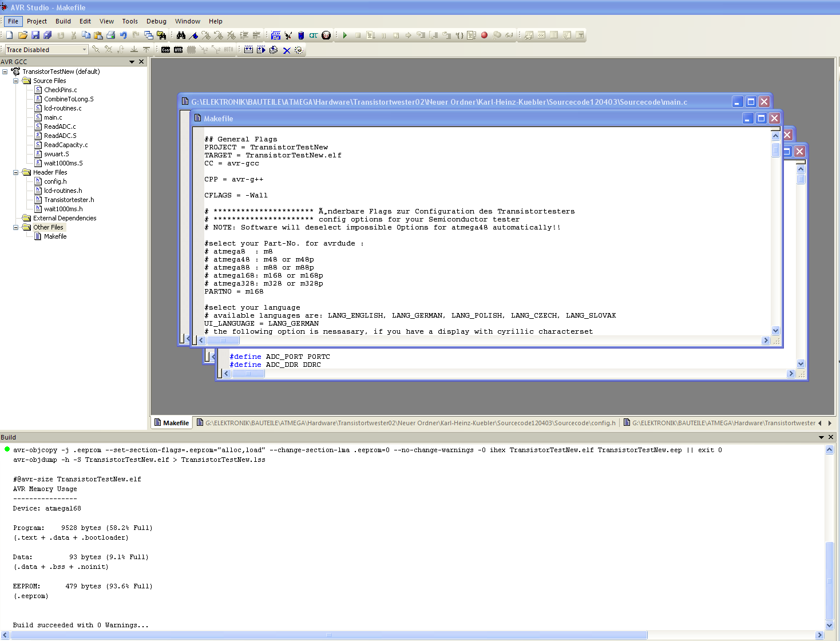Open configuration options gear icon
The image size is (840, 641).
pyautogui.click(x=299, y=50)
